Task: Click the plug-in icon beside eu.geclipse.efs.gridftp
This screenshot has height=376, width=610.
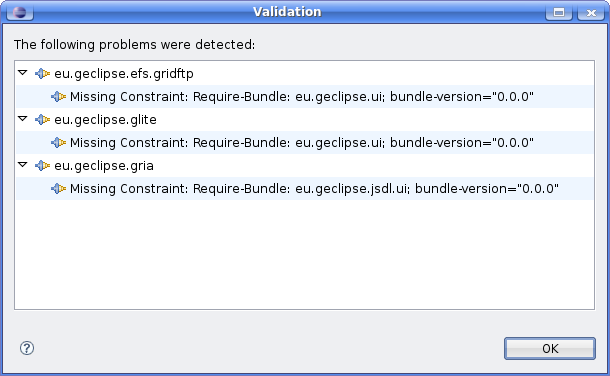Action: [x=42, y=73]
